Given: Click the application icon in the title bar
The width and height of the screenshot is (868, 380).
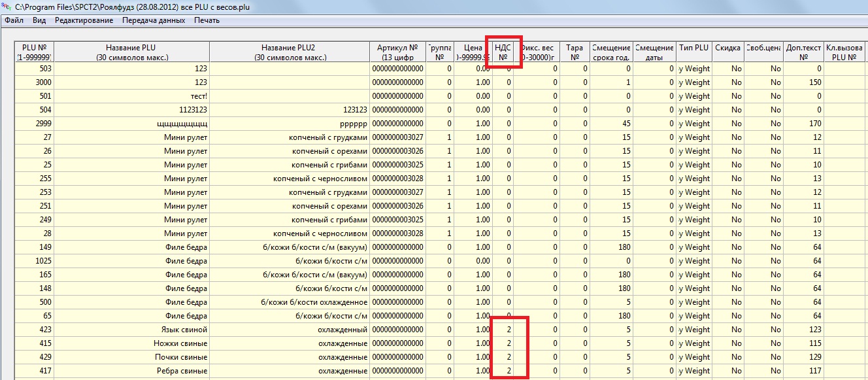Looking at the screenshot, I should pos(6,9).
